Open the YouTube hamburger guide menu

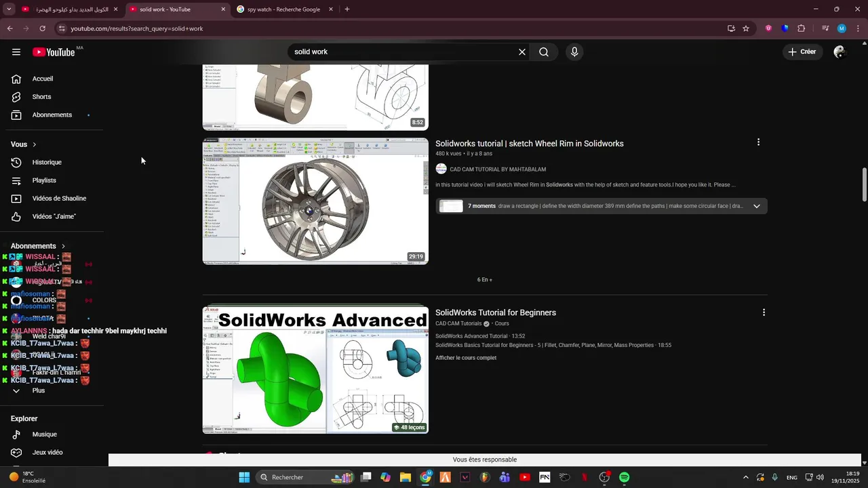(x=16, y=52)
